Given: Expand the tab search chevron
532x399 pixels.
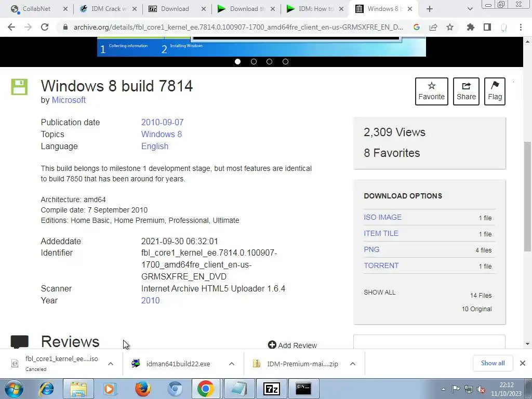Looking at the screenshot, I should coord(470,9).
